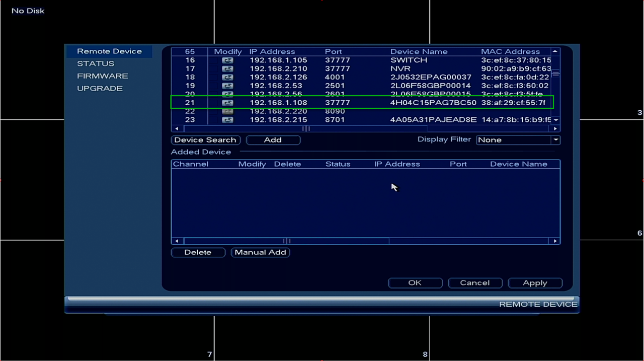Click Modify icon for 192.168.2.53 row
This screenshot has width=644, height=361.
point(228,86)
